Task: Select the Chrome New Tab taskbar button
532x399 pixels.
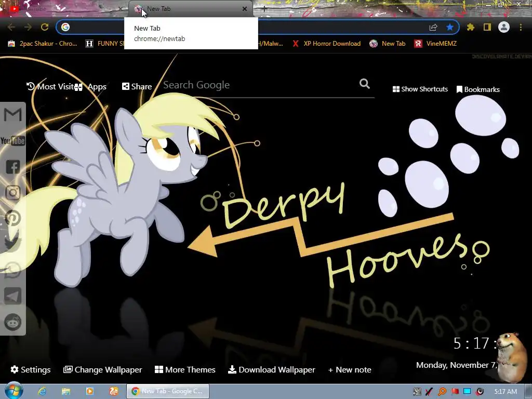Action: (168, 391)
